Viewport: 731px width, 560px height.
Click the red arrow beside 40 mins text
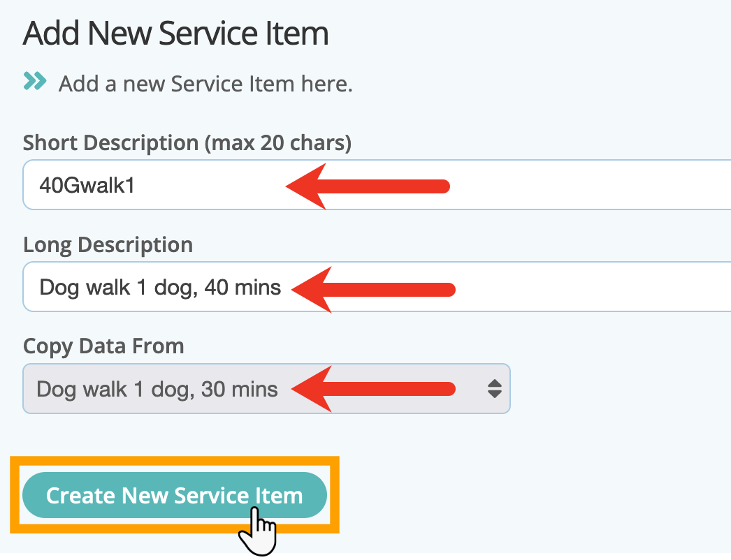pyautogui.click(x=373, y=289)
